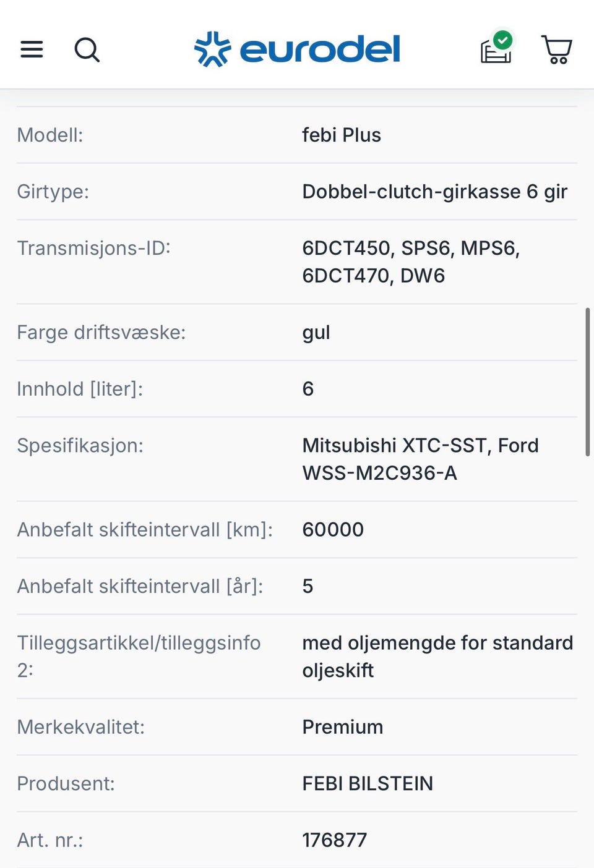The width and height of the screenshot is (594, 868).
Task: Click the Spesifikasjon value text
Action: point(420,459)
